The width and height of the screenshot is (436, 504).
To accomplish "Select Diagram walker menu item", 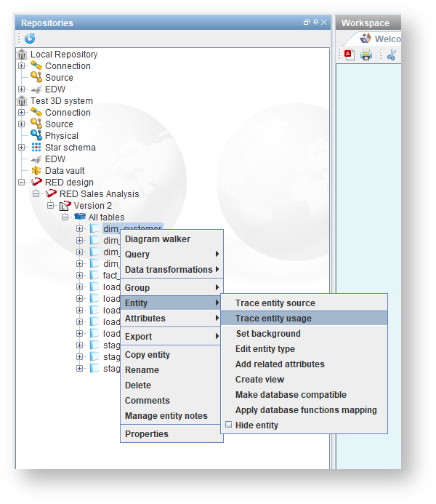I will (x=171, y=239).
